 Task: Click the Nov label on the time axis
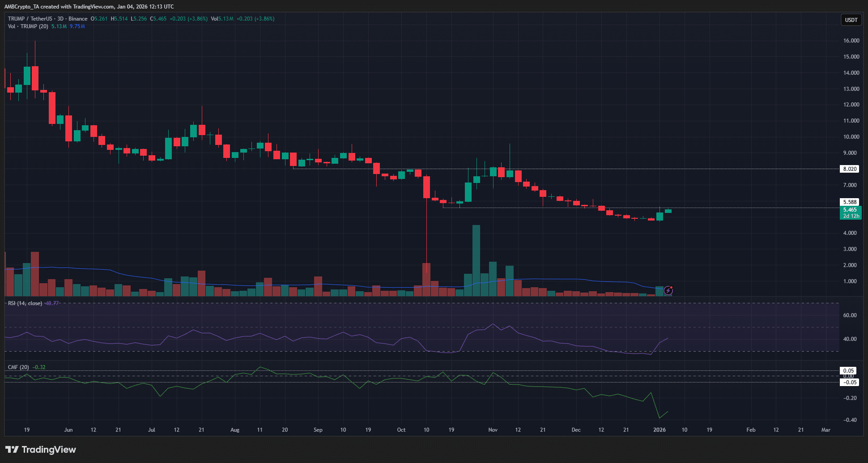[493, 429]
